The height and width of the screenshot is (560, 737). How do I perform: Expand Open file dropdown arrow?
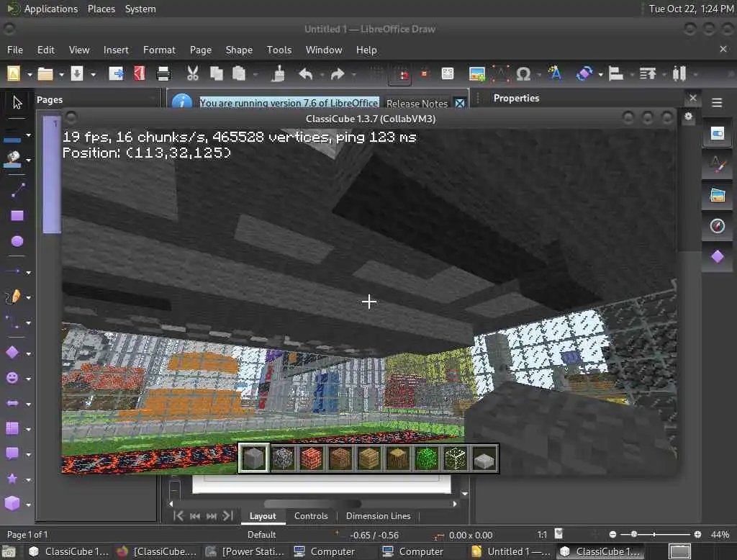61,74
